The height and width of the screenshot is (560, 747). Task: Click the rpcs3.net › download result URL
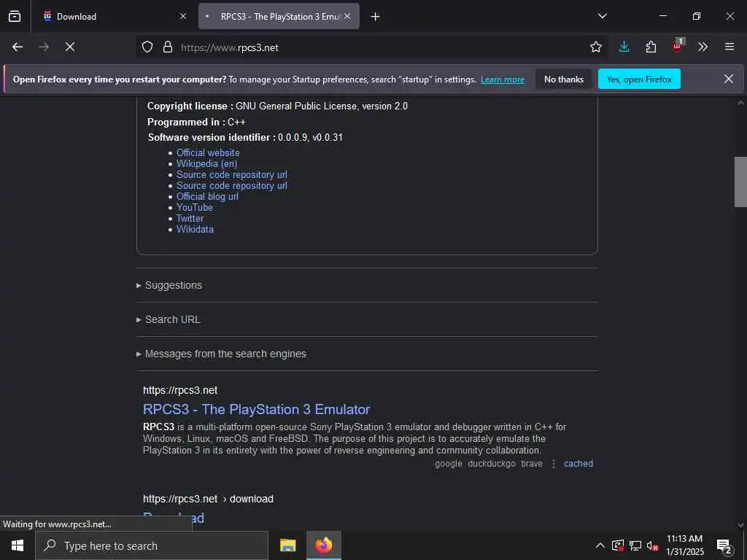point(208,499)
